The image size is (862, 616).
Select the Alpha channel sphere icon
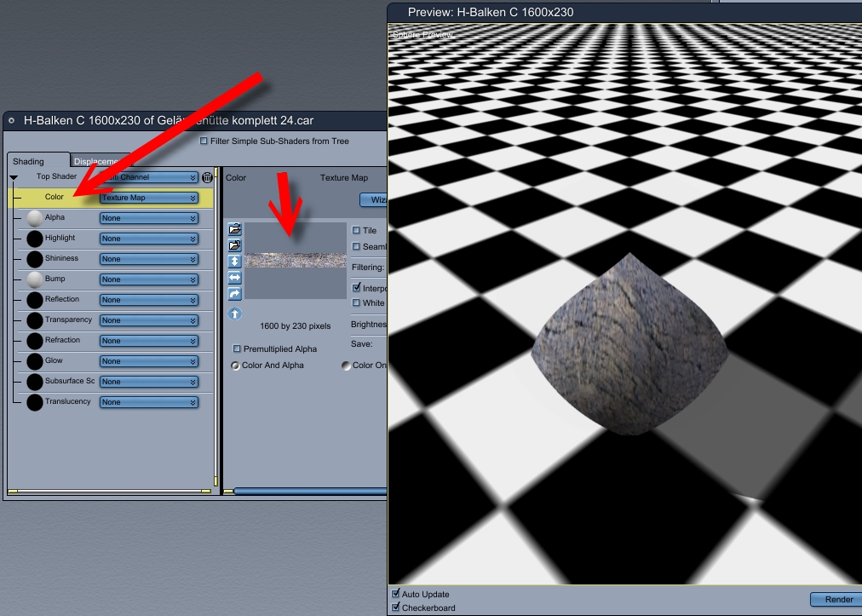pyautogui.click(x=35, y=218)
